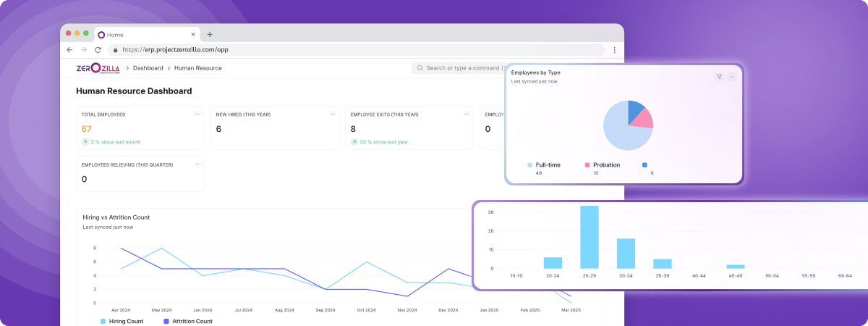This screenshot has height=326, width=868.
Task: Click the search or command input
Action: tap(463, 68)
